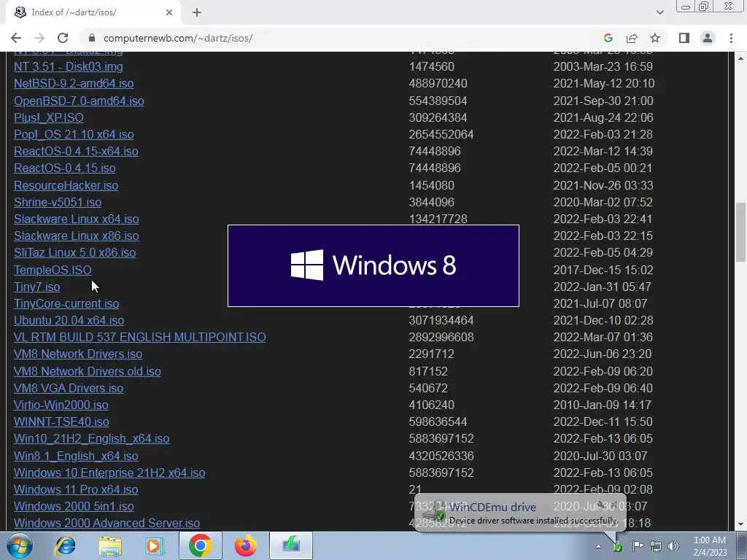Download NT 3.51 - Disk03.img

[68, 66]
